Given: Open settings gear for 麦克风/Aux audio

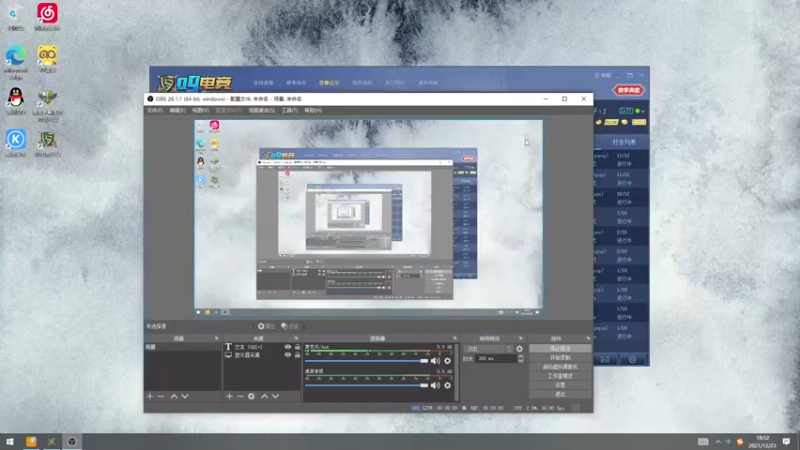Looking at the screenshot, I should [447, 361].
